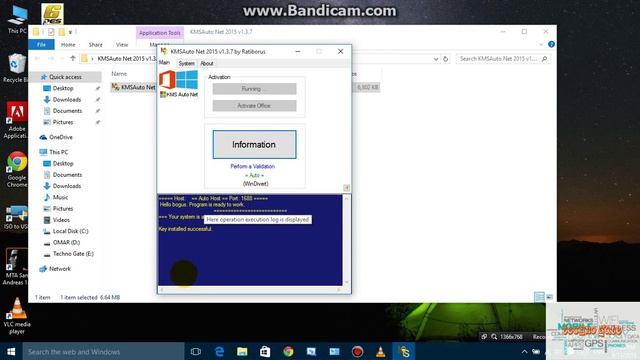Image resolution: width=640 pixels, height=360 pixels.
Task: Click the log panel horizontal scrollbar
Action: [x=250, y=289]
